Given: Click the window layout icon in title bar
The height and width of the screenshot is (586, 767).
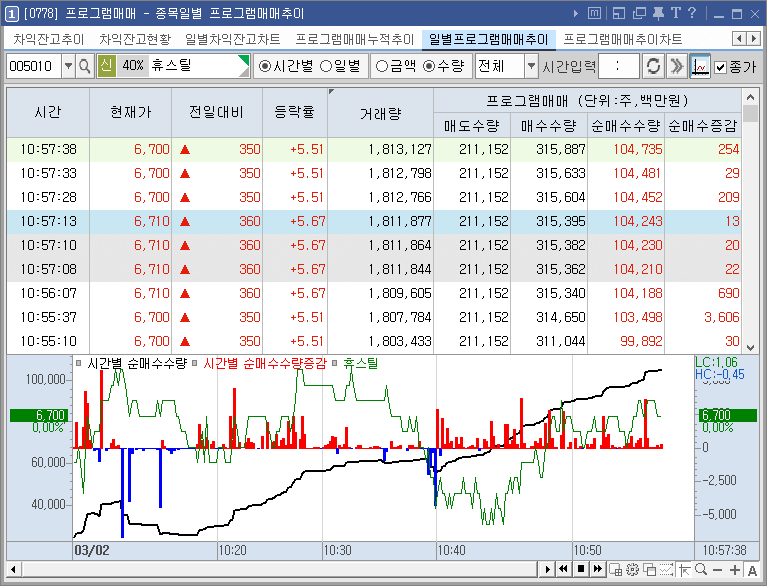Looking at the screenshot, I should [x=619, y=13].
